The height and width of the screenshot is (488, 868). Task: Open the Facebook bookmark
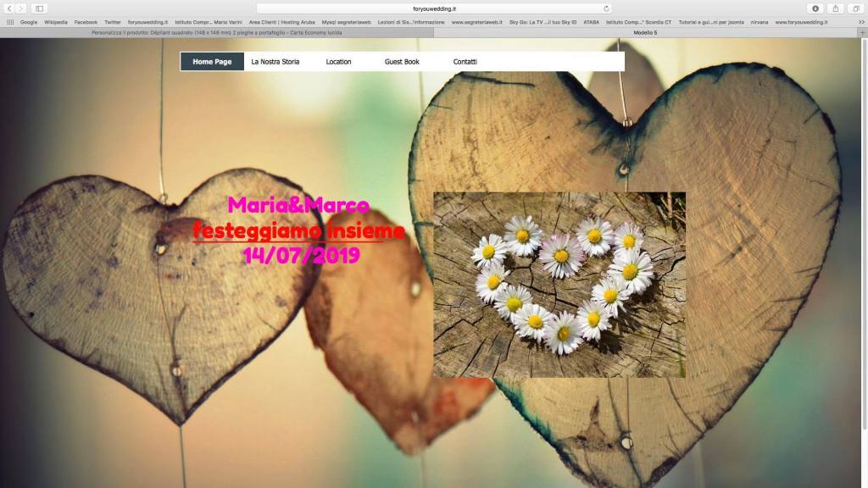click(x=86, y=21)
